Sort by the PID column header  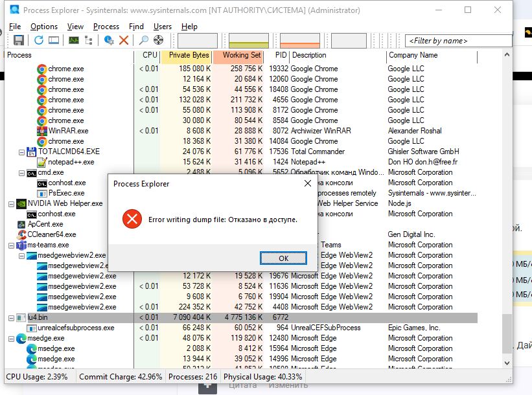[x=277, y=55]
